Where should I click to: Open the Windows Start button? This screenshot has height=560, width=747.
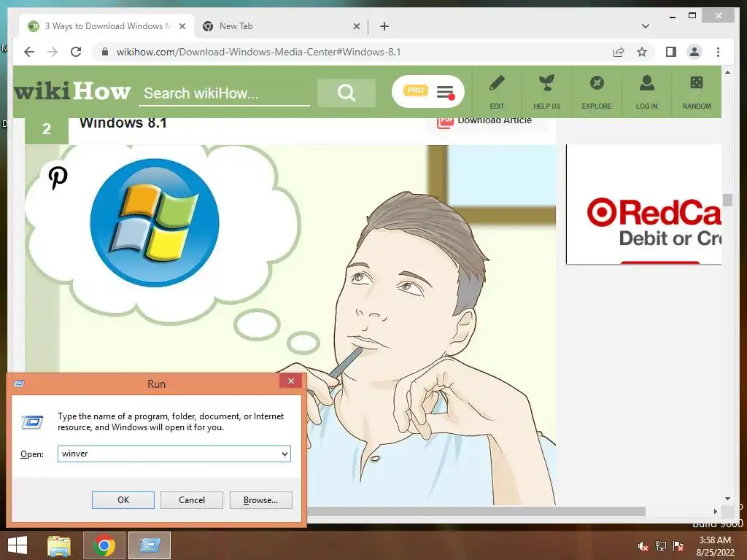pyautogui.click(x=18, y=545)
